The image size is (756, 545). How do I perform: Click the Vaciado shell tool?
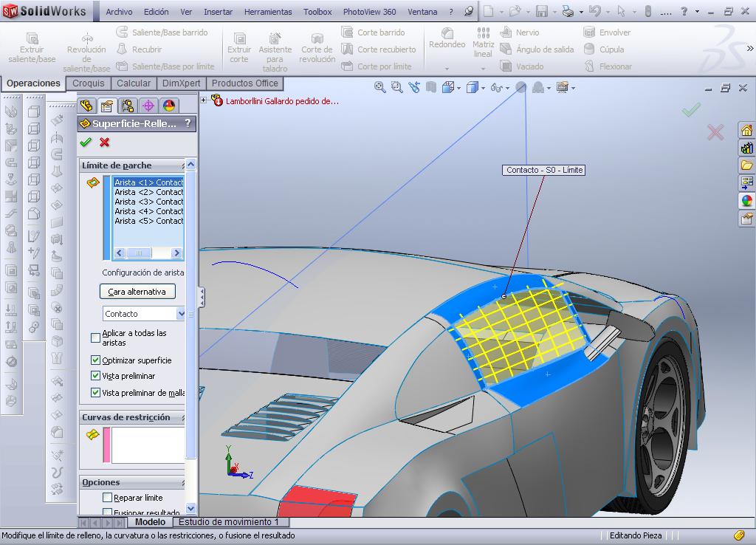pos(522,66)
